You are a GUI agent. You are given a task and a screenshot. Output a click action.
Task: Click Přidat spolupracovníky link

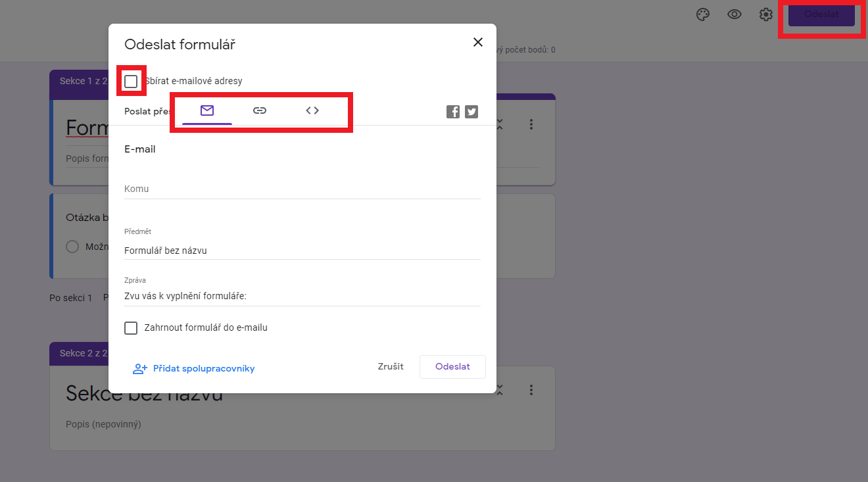point(193,369)
